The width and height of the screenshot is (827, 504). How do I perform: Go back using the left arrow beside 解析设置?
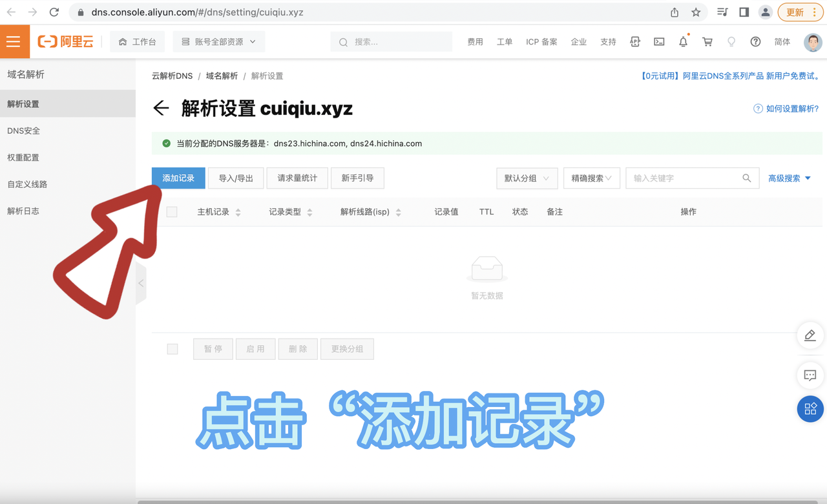[x=161, y=108]
